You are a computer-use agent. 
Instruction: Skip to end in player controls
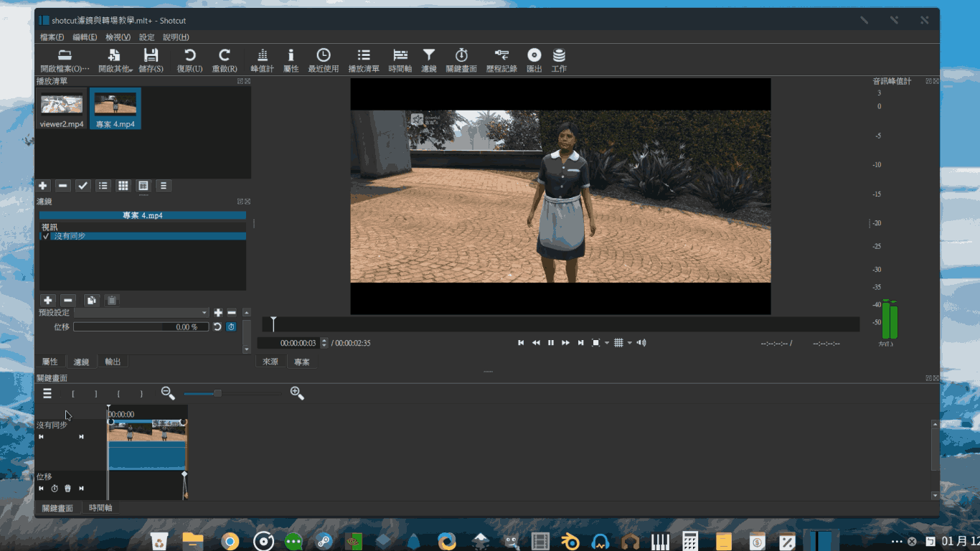point(581,343)
